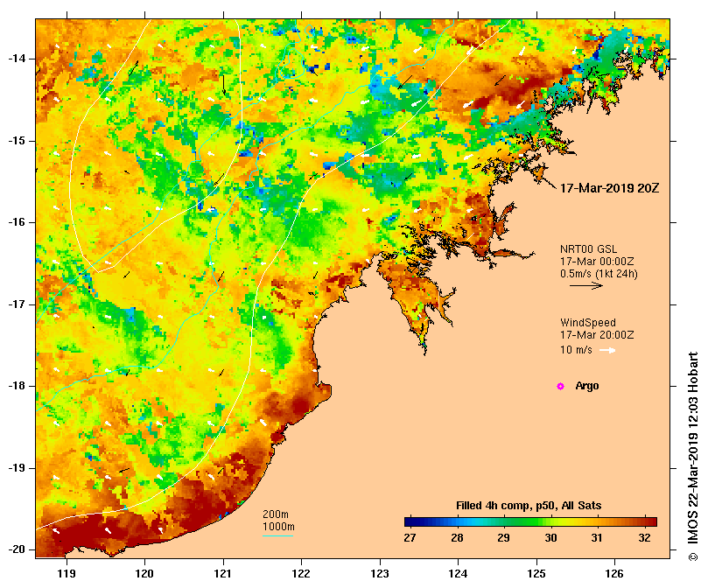Viewport: 708px width, 588px height.
Task: Click the 1000m depth contour label
Action: [278, 527]
